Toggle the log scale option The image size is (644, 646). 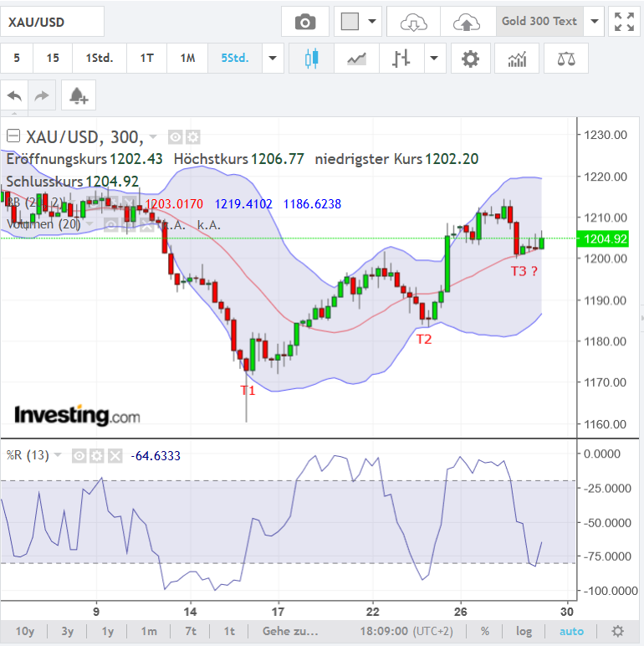coord(524,631)
